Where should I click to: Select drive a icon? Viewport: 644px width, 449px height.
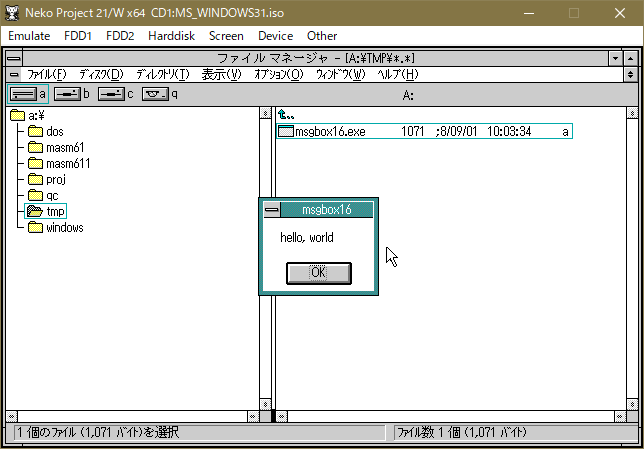click(x=23, y=94)
